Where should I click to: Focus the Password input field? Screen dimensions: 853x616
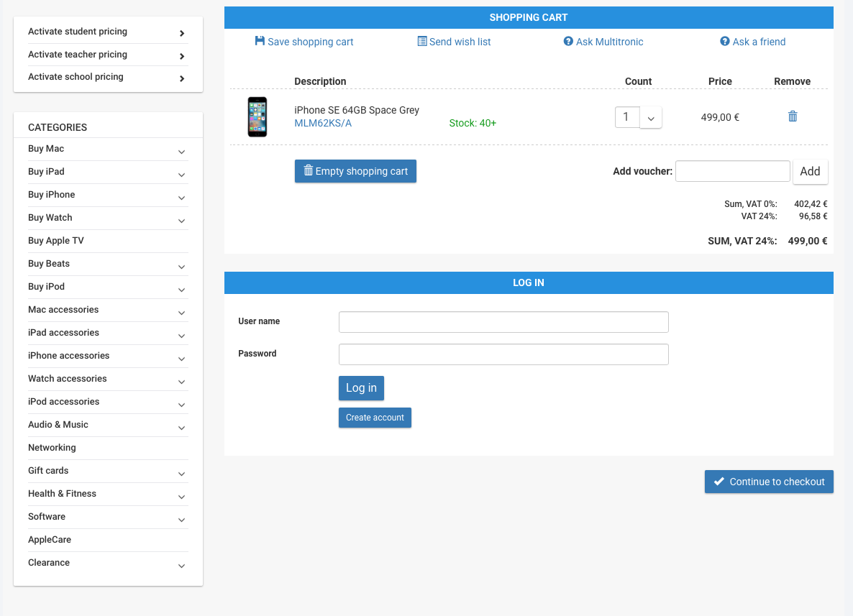click(503, 354)
